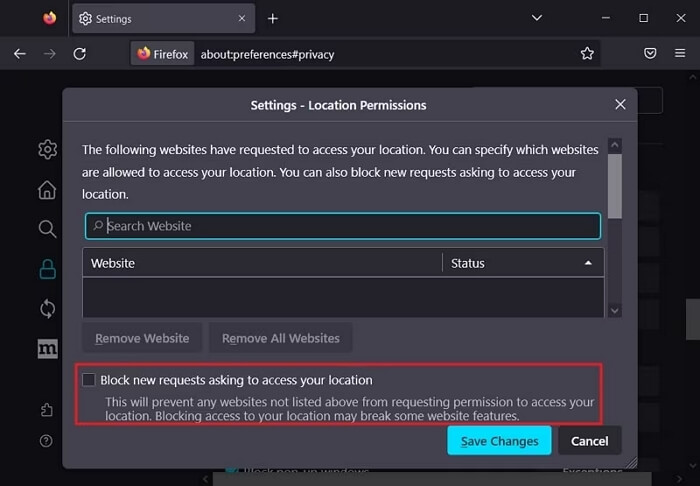Close the Location Permissions dialog
The height and width of the screenshot is (486, 700).
[620, 104]
